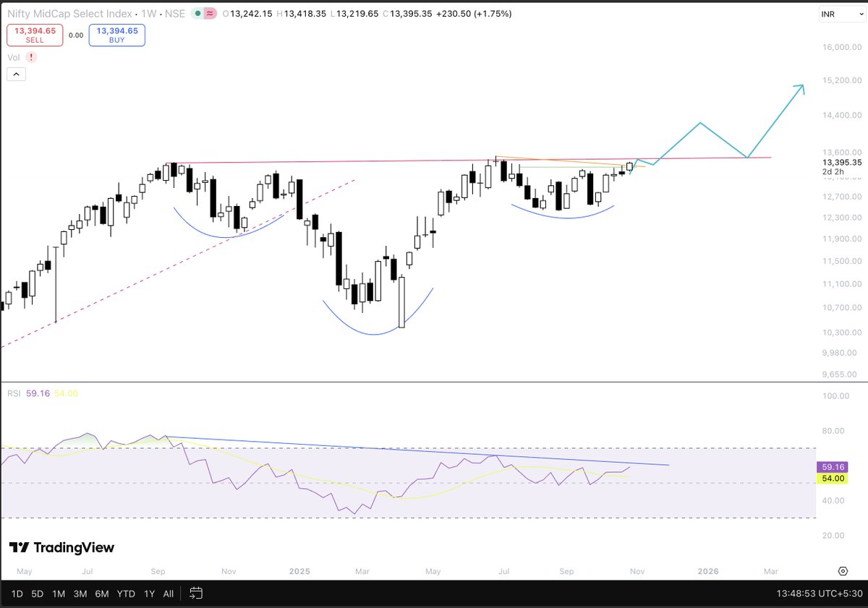Click the pink wavy data-delay icon

click(x=210, y=14)
